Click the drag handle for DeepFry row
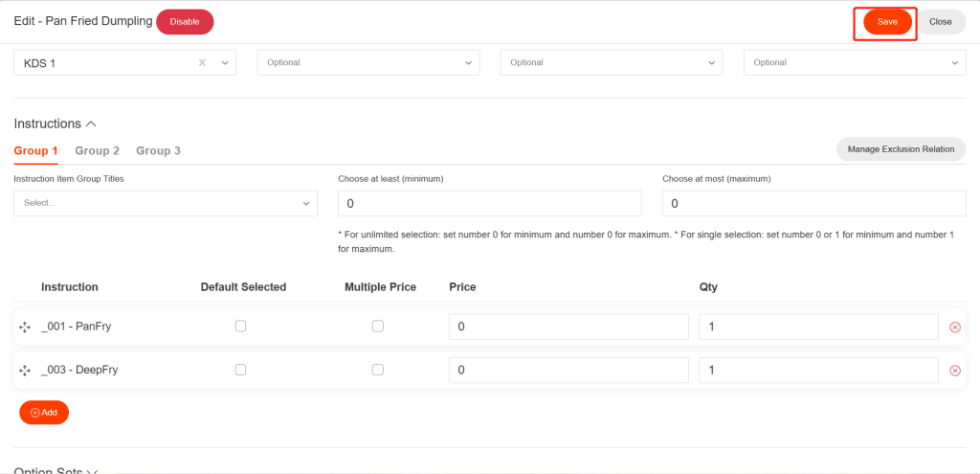980x474 pixels. (25, 371)
